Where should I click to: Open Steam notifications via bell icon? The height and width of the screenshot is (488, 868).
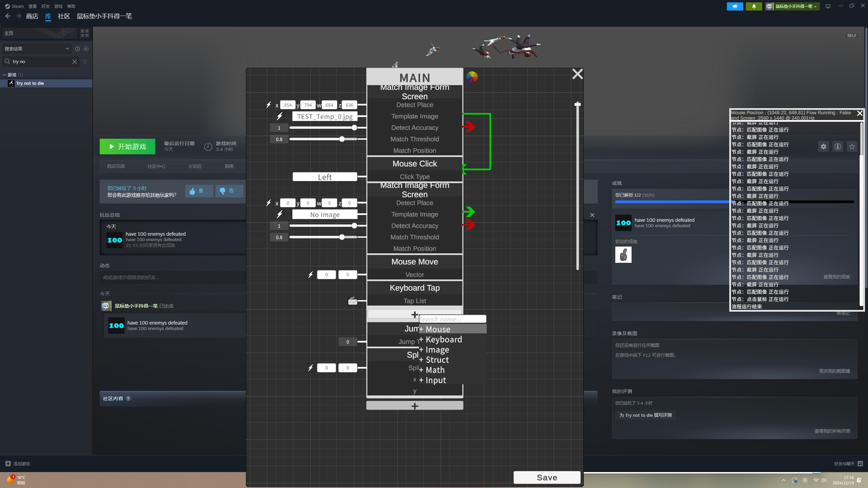tap(753, 6)
